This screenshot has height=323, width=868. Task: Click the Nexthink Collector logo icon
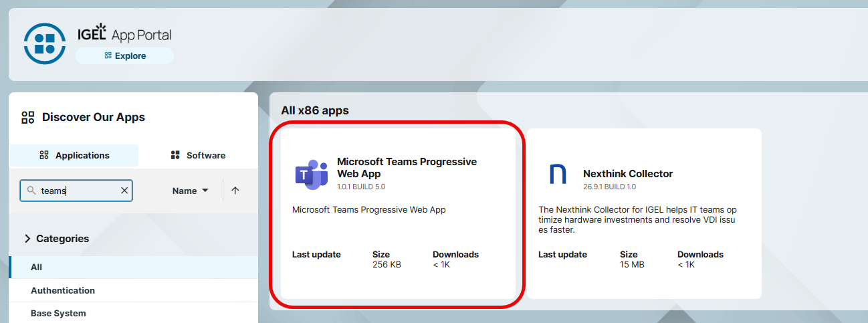pyautogui.click(x=557, y=174)
